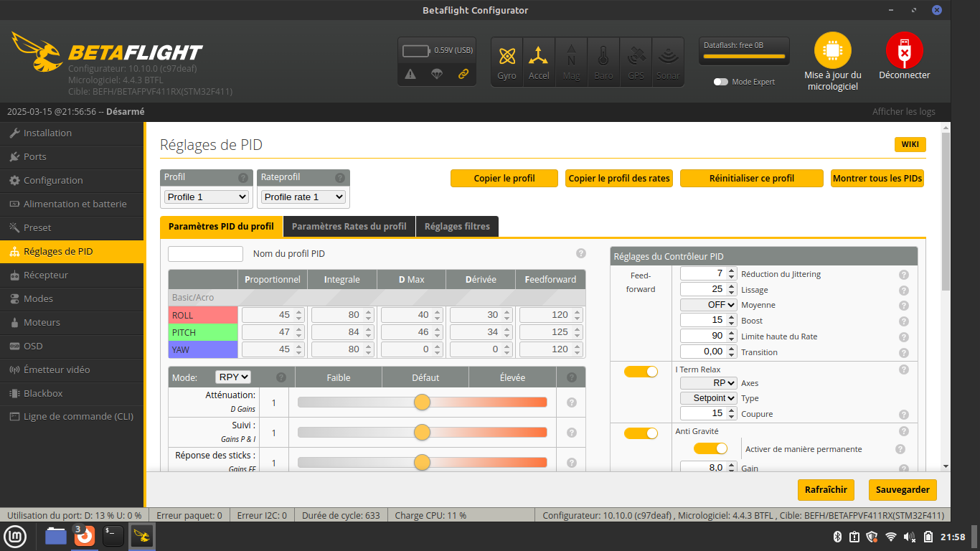
Task: Launch Firefox from the taskbar
Action: pyautogui.click(x=85, y=536)
